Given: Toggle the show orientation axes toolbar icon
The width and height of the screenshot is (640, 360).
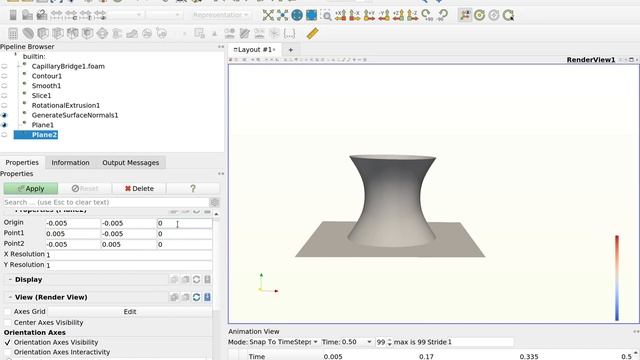Looking at the screenshot, I should [x=465, y=16].
